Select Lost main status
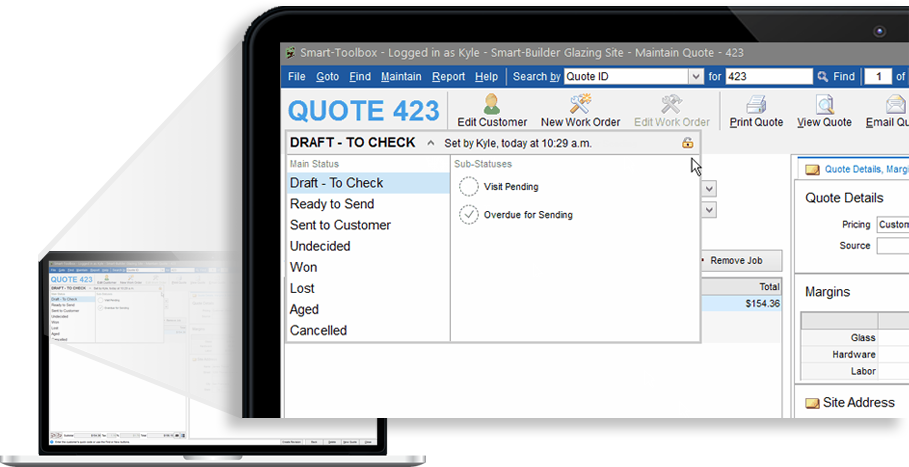The height and width of the screenshot is (467, 909). coord(368,288)
